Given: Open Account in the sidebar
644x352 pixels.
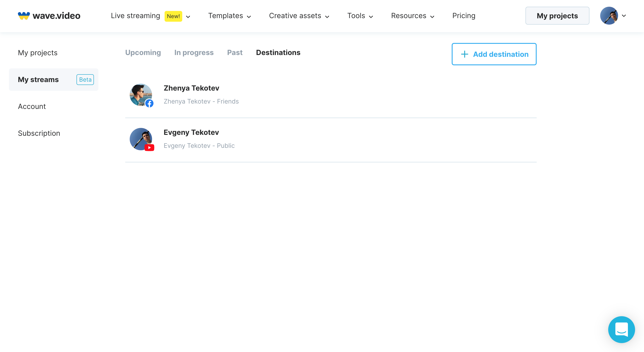Looking at the screenshot, I should [32, 106].
